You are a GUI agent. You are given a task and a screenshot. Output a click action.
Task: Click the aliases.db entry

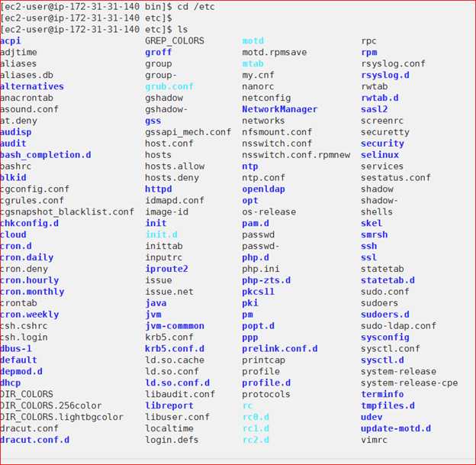click(27, 75)
